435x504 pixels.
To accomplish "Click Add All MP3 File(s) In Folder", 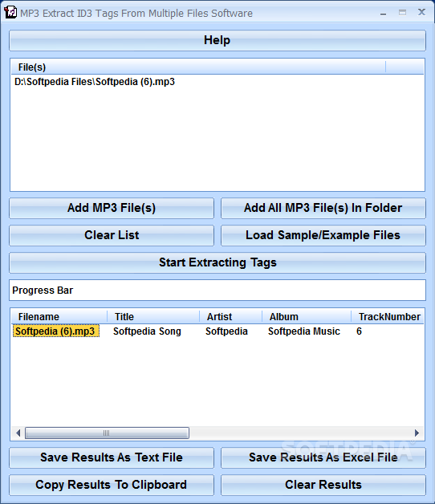I will (323, 208).
